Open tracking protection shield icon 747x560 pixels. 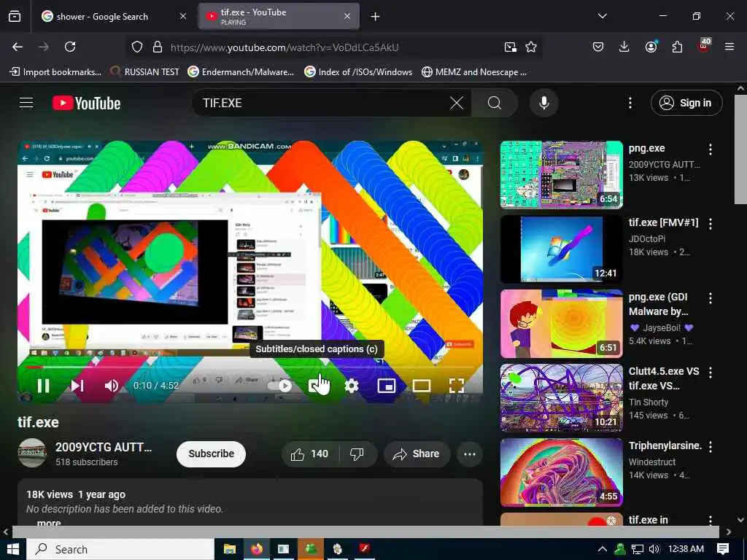[137, 47]
